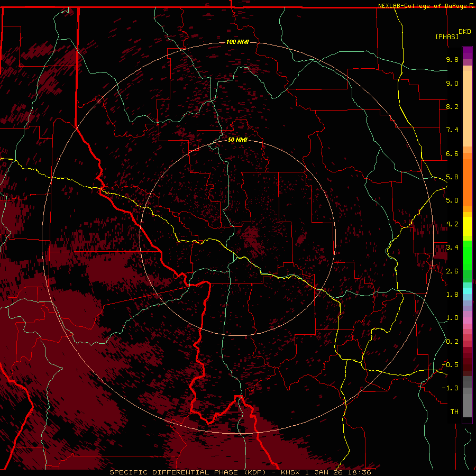Click the DKD legend unit label
The width and height of the screenshot is (476, 476).
coord(465,32)
